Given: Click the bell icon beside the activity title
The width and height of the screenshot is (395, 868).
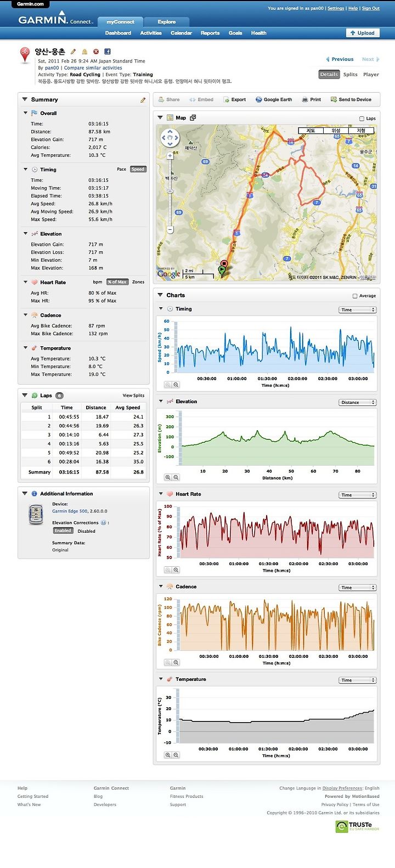Looking at the screenshot, I should 84,52.
